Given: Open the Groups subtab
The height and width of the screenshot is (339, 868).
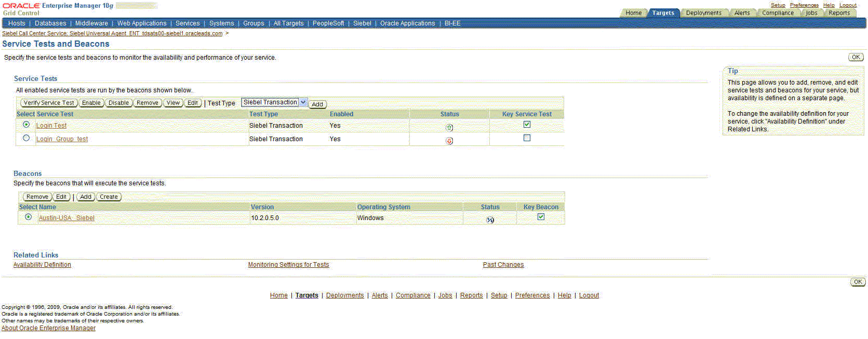Looking at the screenshot, I should tap(253, 23).
